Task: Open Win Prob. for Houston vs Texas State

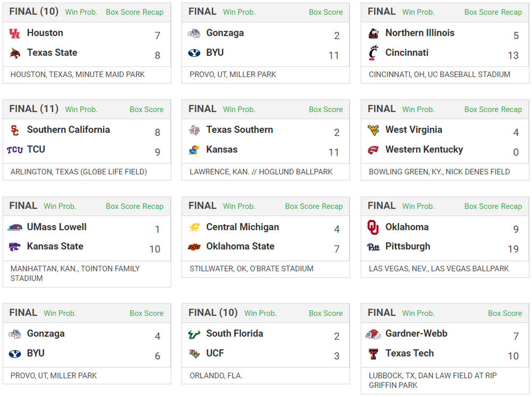Action: pos(81,12)
